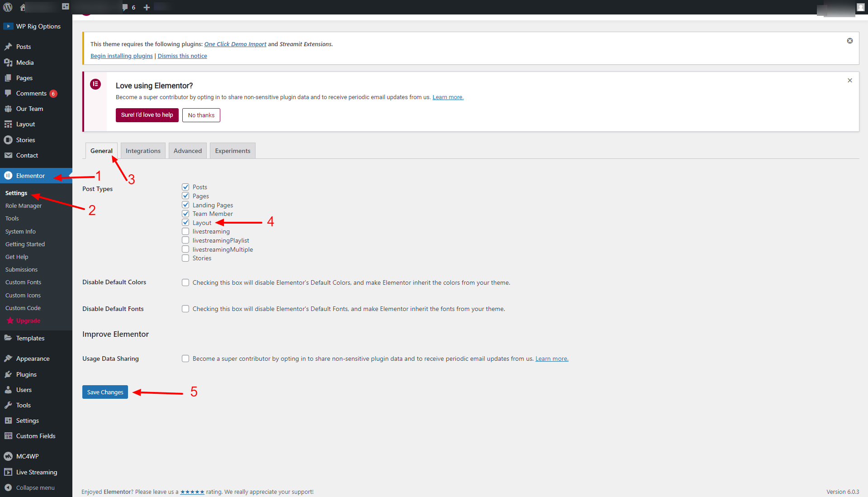
Task: Open Getting Started submenu item
Action: [25, 244]
